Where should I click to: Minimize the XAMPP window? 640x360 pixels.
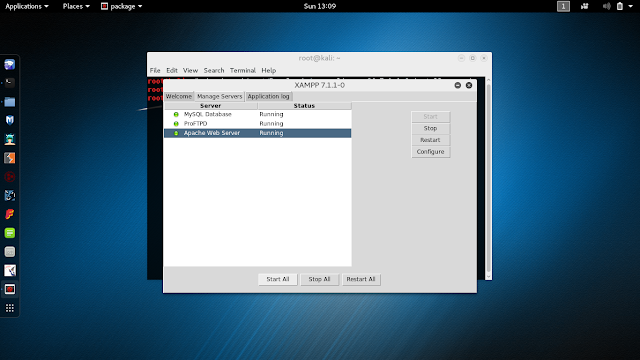(458, 85)
